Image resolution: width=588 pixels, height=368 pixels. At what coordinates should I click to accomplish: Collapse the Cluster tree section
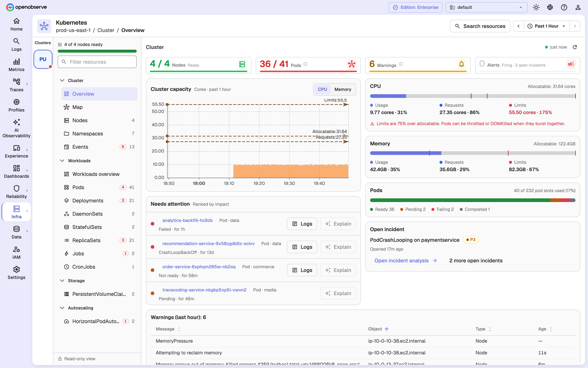tap(62, 80)
